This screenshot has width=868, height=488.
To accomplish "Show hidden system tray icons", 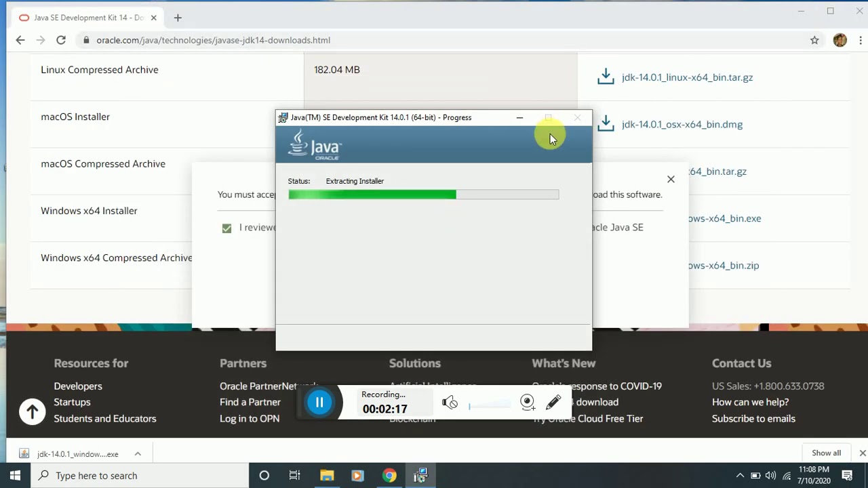I will click(x=740, y=475).
